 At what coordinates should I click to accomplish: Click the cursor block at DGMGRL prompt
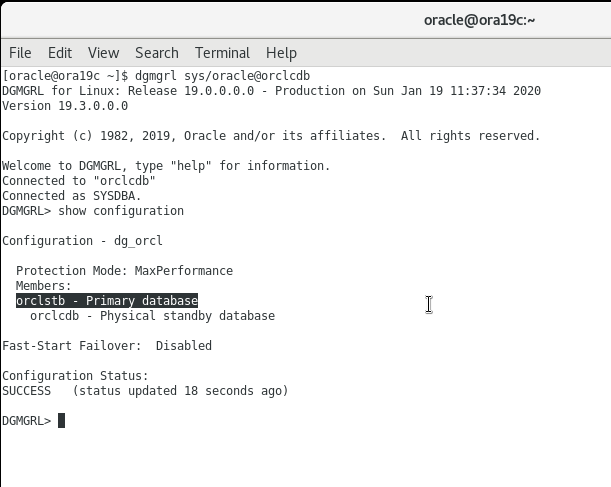pyautogui.click(x=62, y=421)
